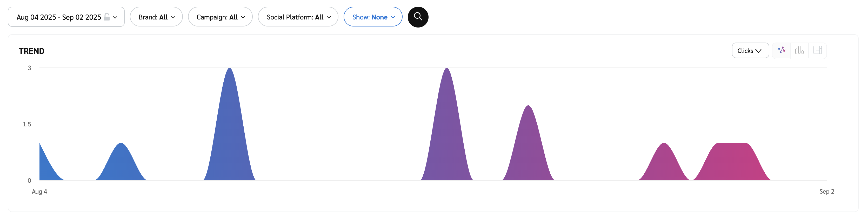Image resolution: width=868 pixels, height=218 pixels.
Task: Expand the Social Platform: All filter
Action: (298, 17)
